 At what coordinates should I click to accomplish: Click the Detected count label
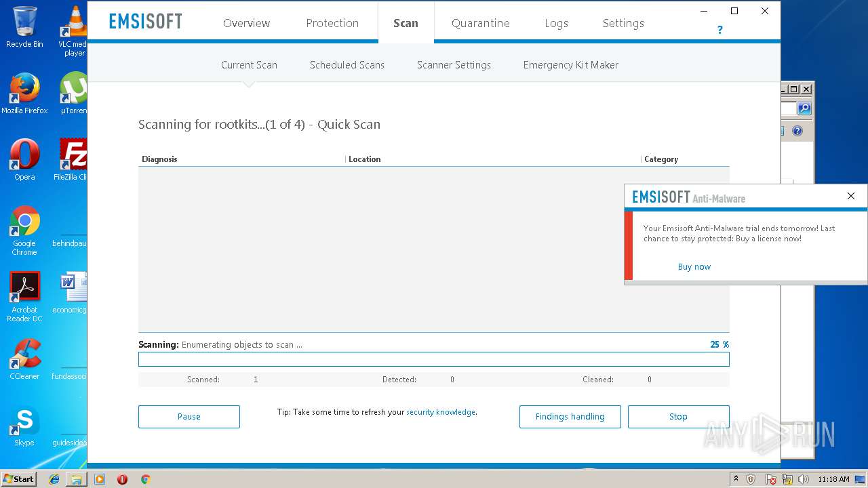[399, 380]
